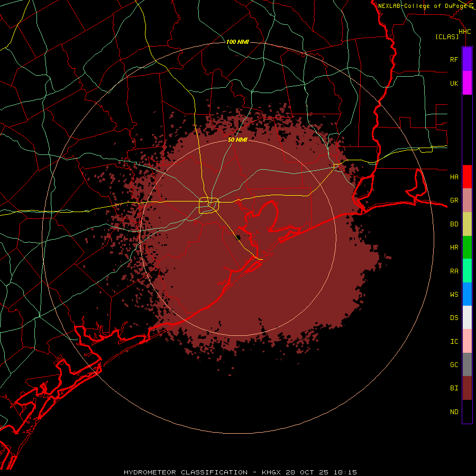Image resolution: width=476 pixels, height=476 pixels.
Task: Click the RA legend label
Action: click(454, 271)
